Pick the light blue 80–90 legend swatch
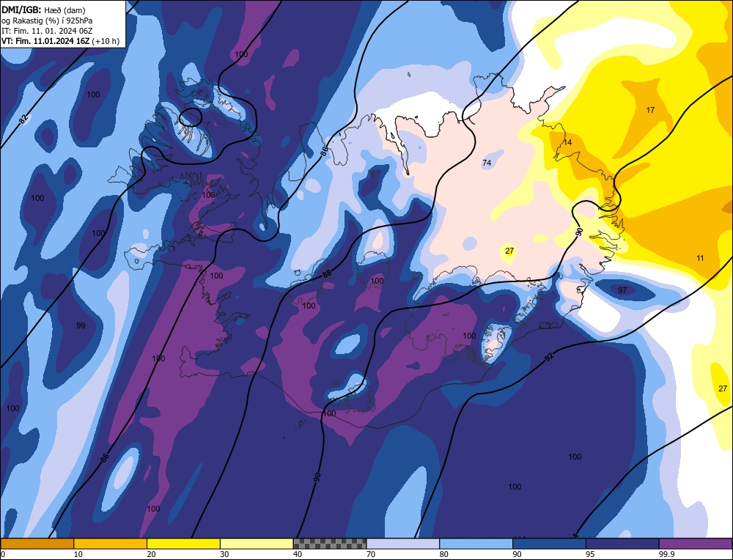Screen dimensions: 733x560 coord(476,544)
